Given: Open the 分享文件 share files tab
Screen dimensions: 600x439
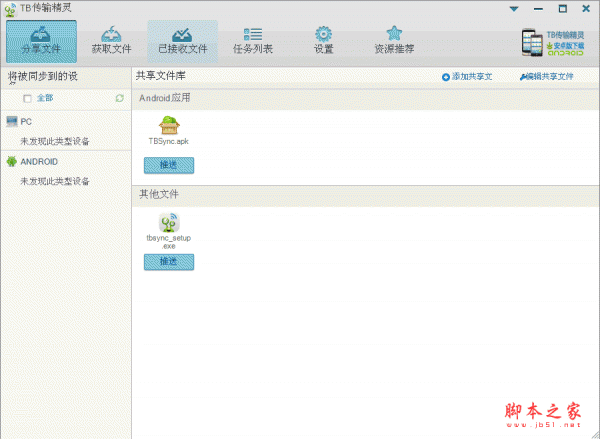Looking at the screenshot, I should (41, 41).
